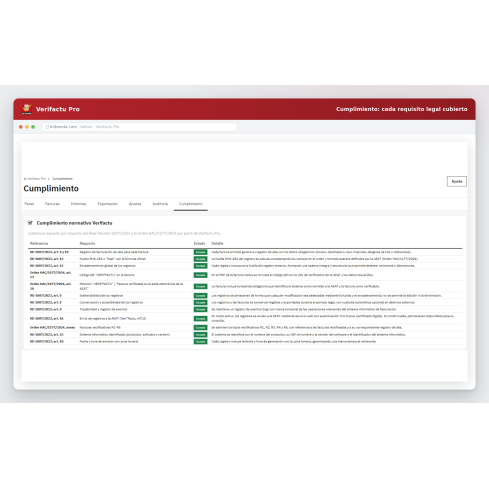Select 'Fecha y hora de emisión' requirement text

[109, 341]
